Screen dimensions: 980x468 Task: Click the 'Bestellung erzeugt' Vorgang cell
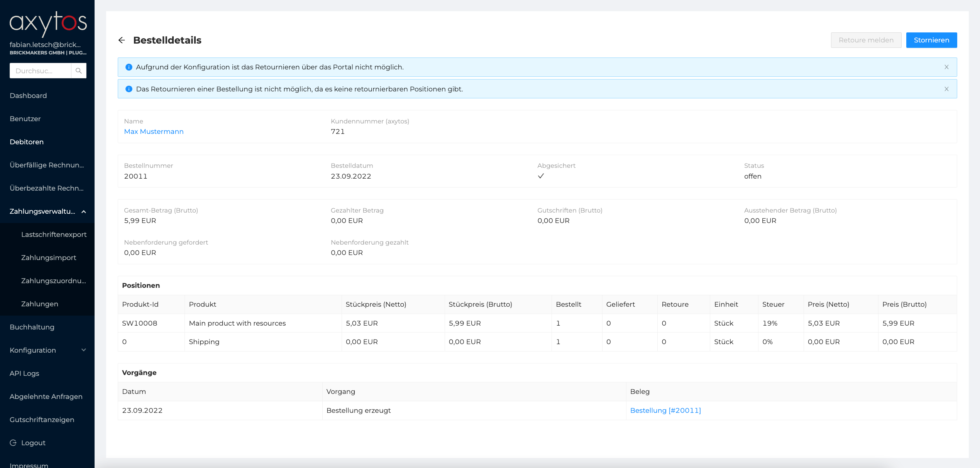[474, 411]
